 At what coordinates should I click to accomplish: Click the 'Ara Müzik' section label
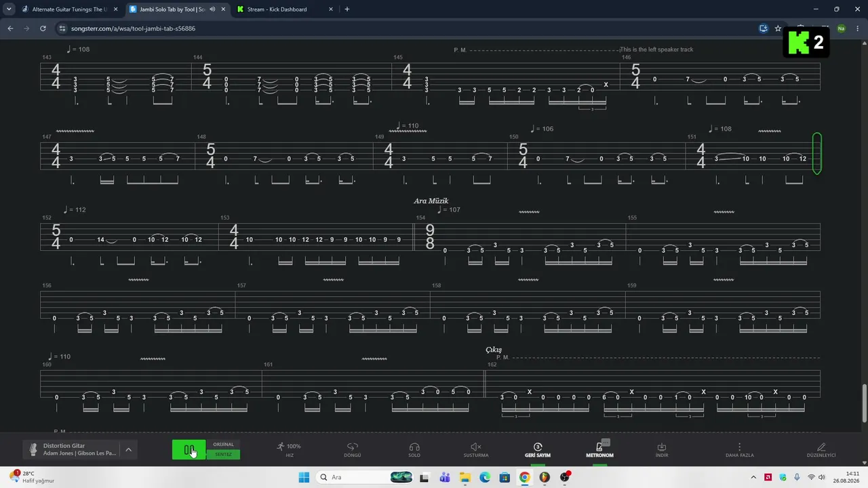tap(431, 201)
